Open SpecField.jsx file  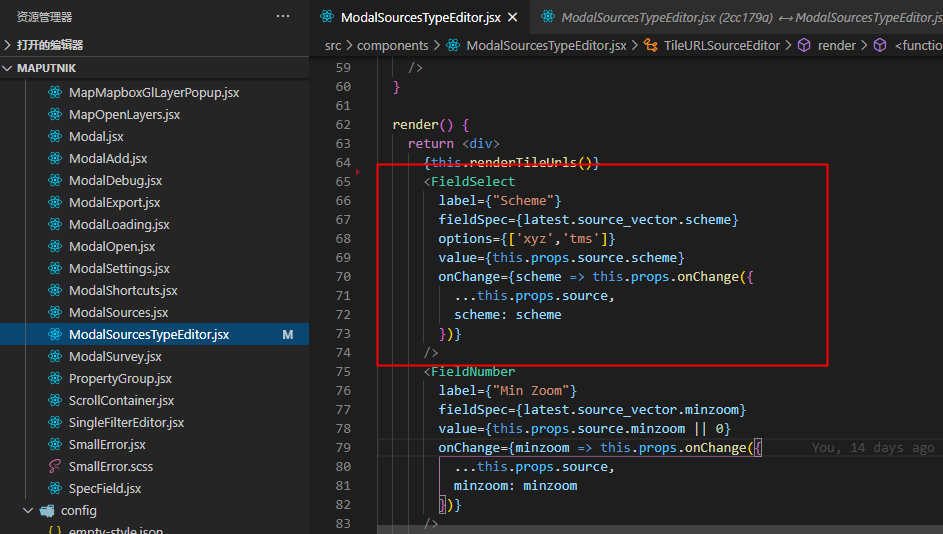(105, 489)
